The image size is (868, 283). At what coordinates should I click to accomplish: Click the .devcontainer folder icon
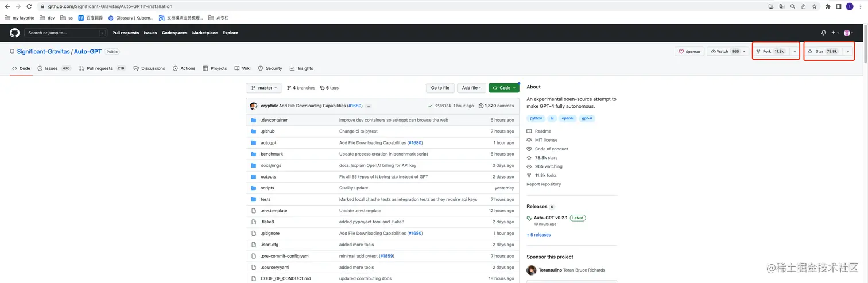click(x=254, y=120)
